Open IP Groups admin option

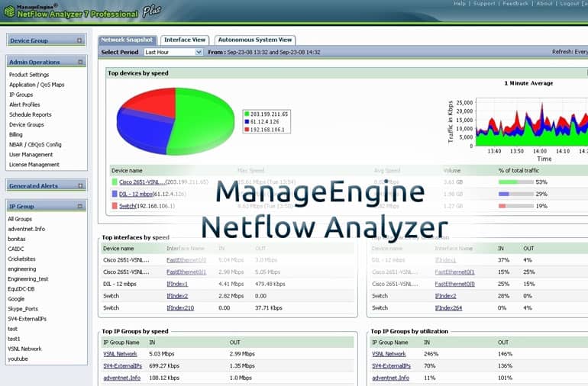tap(21, 95)
